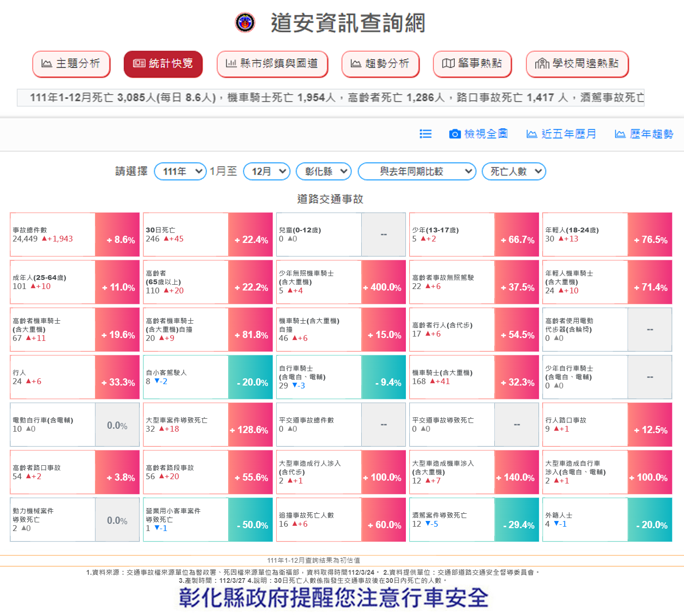Click the chart icon beside 近五年歷月
Image resolution: width=684 pixels, height=616 pixels.
[x=531, y=134]
